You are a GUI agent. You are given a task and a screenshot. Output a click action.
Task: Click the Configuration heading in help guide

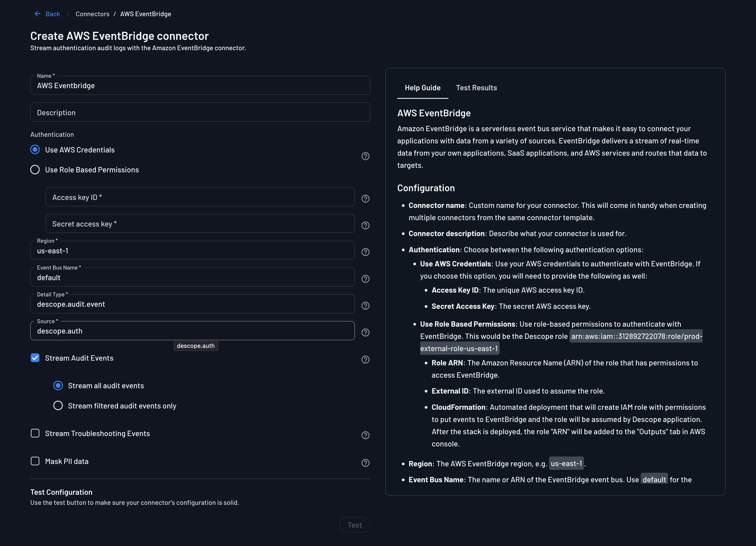pyautogui.click(x=426, y=188)
